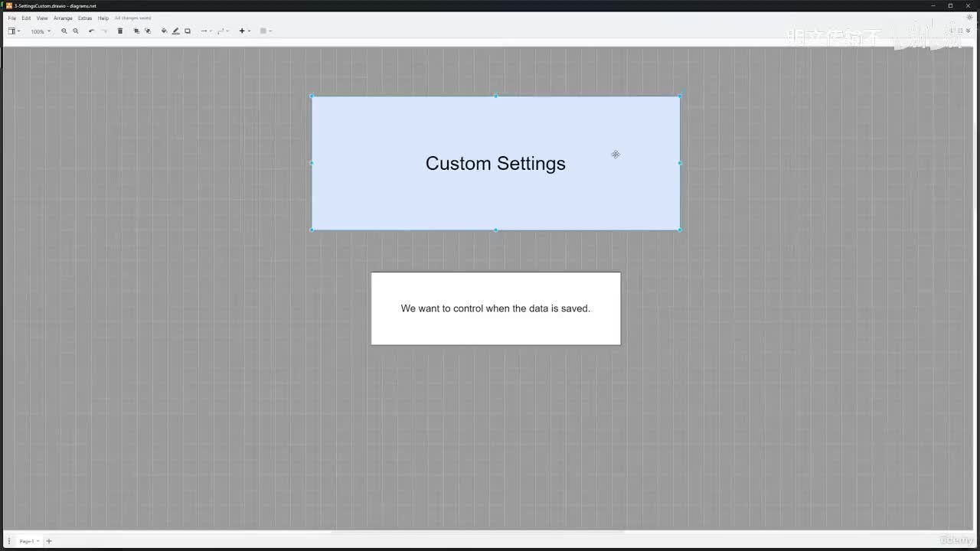Image resolution: width=980 pixels, height=551 pixels.
Task: Open the fill color bucket tool
Action: 164,31
